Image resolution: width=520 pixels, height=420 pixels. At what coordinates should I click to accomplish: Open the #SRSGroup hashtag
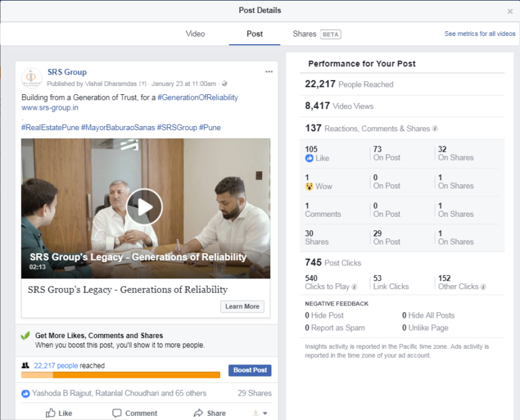[x=177, y=127]
